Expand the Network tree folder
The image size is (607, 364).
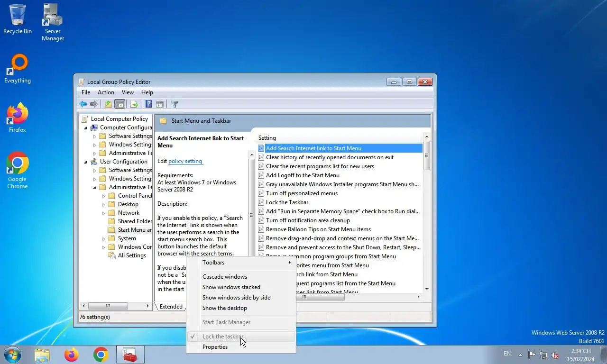click(x=104, y=213)
